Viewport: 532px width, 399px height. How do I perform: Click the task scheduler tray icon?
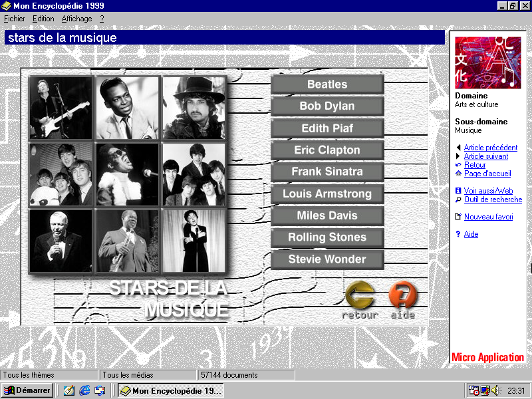click(473, 390)
